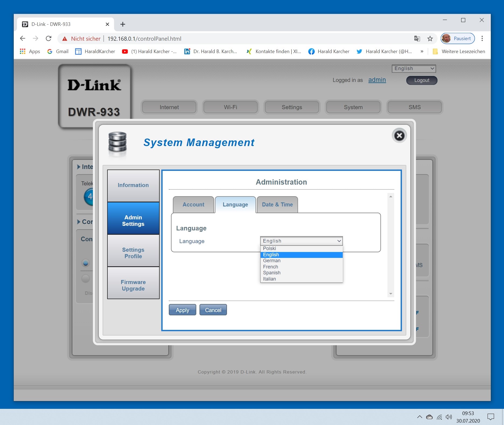504x425 pixels.
Task: Click the Nicht sicher warning icon
Action: [65, 39]
